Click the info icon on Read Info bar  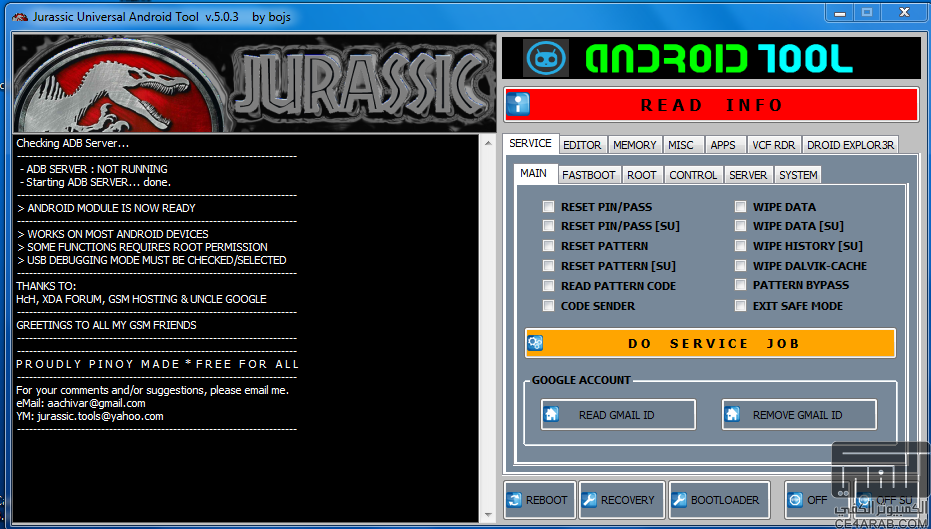(517, 105)
